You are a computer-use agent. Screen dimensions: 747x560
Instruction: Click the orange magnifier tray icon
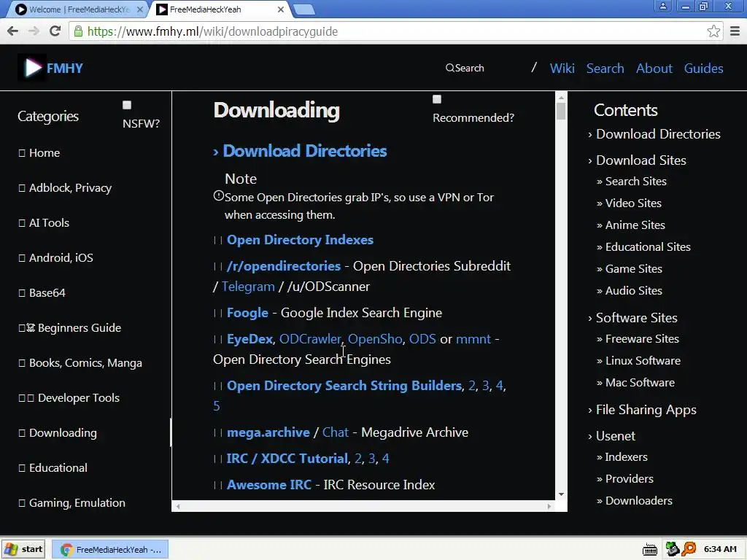[x=689, y=549]
